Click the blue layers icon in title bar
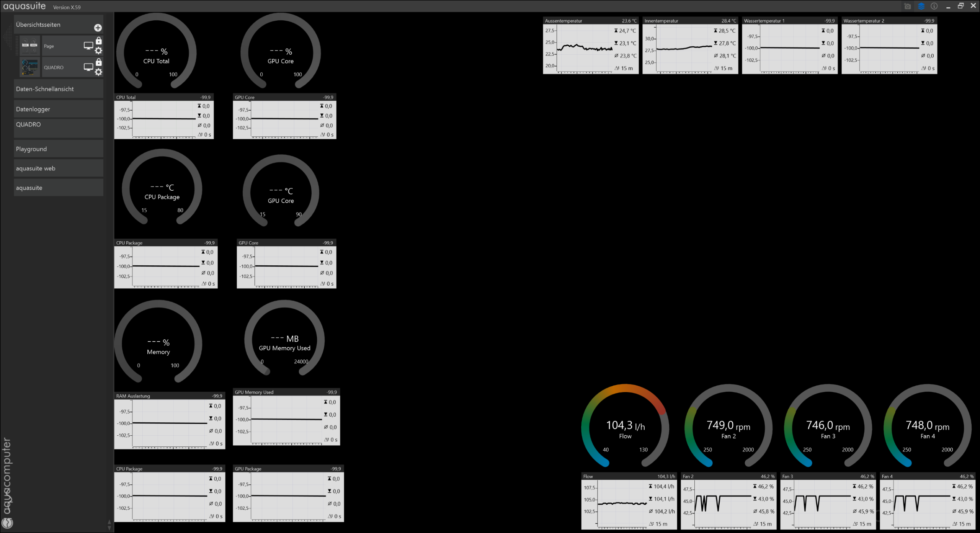The height and width of the screenshot is (533, 980). click(921, 6)
